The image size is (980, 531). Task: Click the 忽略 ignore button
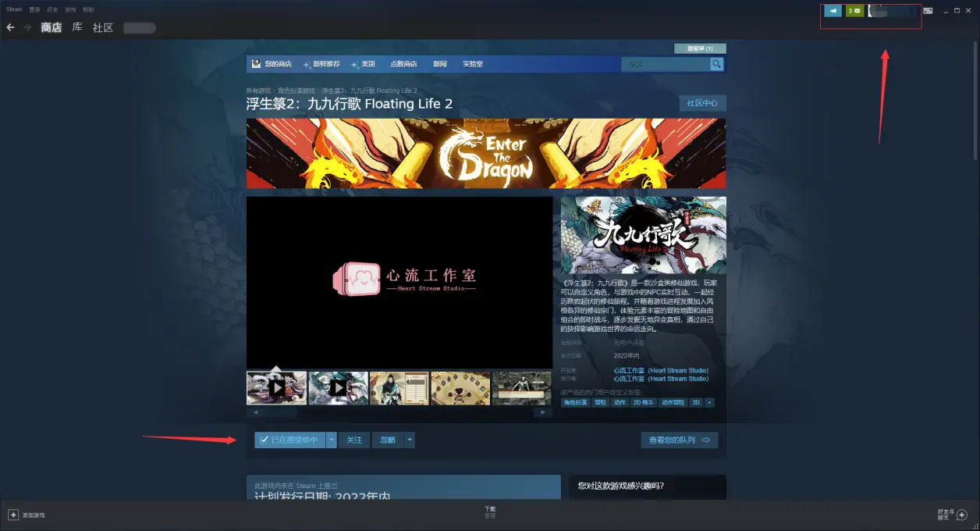click(388, 440)
